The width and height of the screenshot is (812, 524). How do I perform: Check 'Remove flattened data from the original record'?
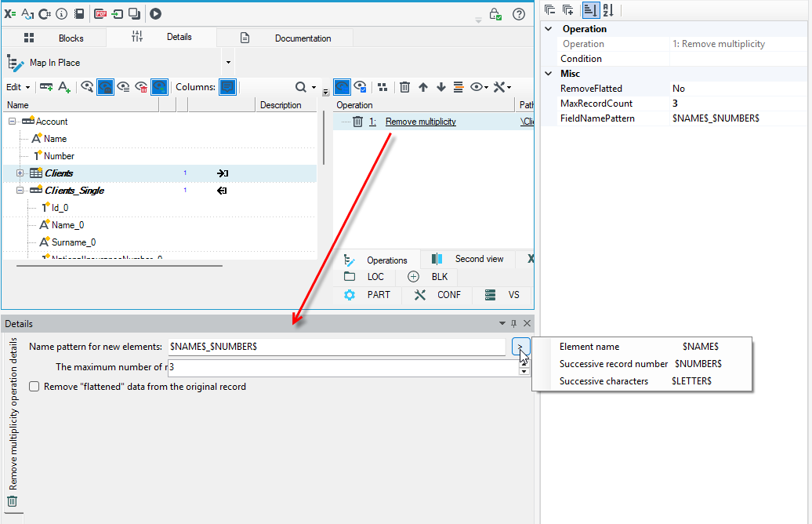pos(34,387)
